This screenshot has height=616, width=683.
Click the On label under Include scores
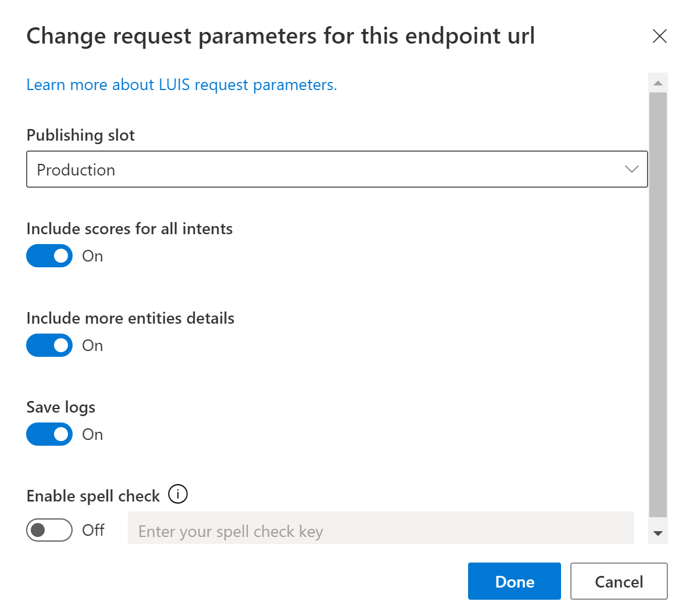tap(92, 256)
